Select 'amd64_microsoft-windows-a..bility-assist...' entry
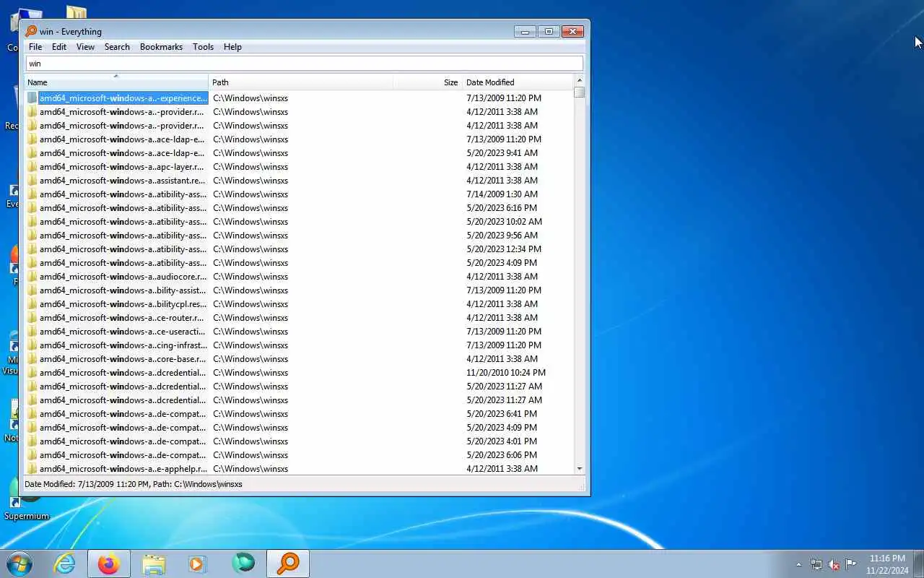The width and height of the screenshot is (924, 578). coord(123,290)
